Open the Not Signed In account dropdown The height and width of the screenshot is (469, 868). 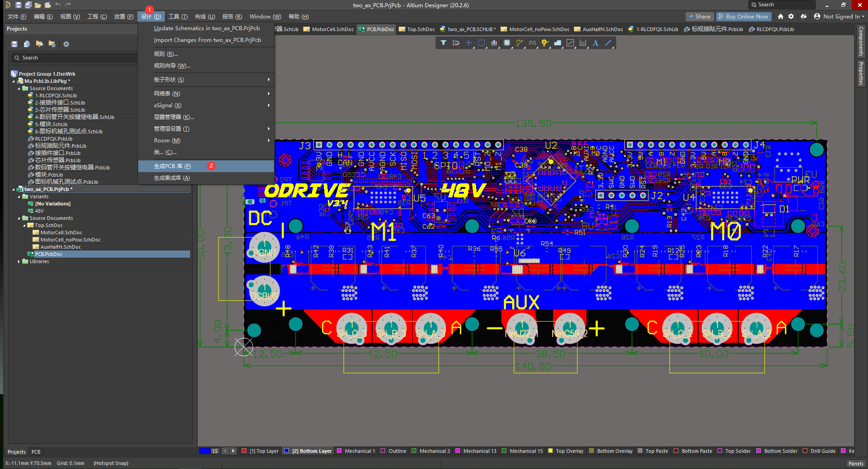pos(839,16)
